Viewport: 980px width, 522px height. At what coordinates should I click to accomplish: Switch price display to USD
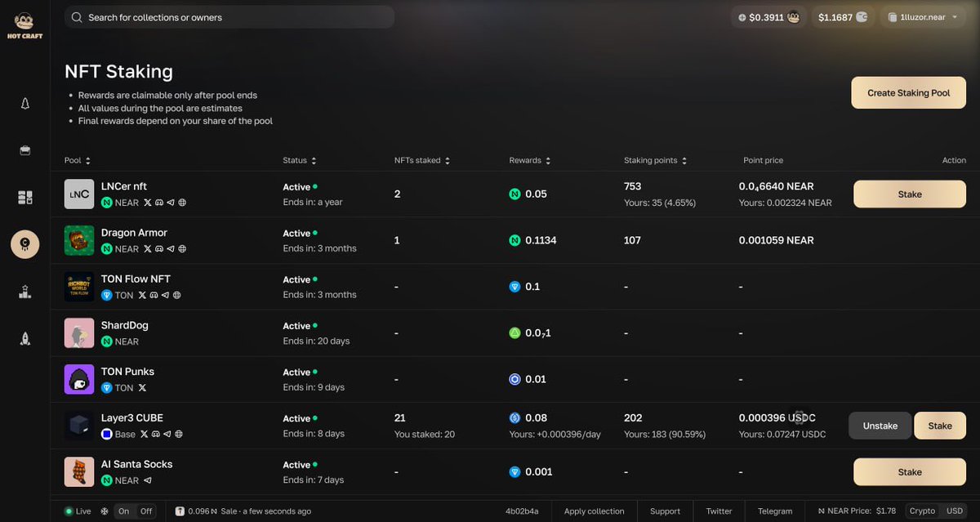(x=954, y=511)
